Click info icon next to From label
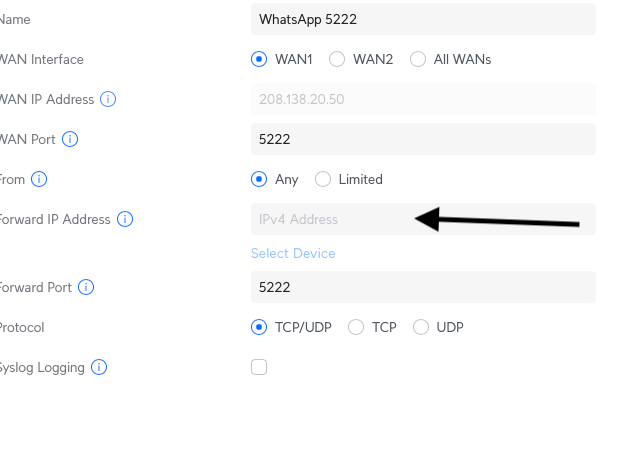Viewport: 640px width, 465px height. tap(39, 179)
